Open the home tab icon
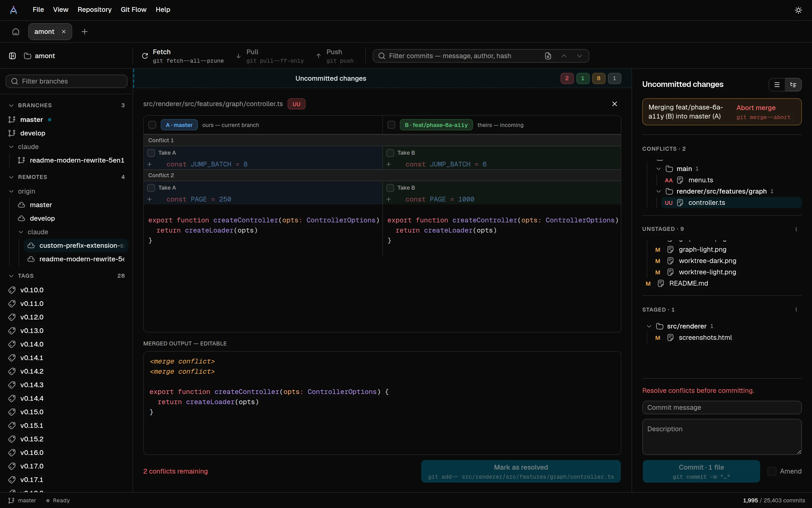 tap(16, 32)
